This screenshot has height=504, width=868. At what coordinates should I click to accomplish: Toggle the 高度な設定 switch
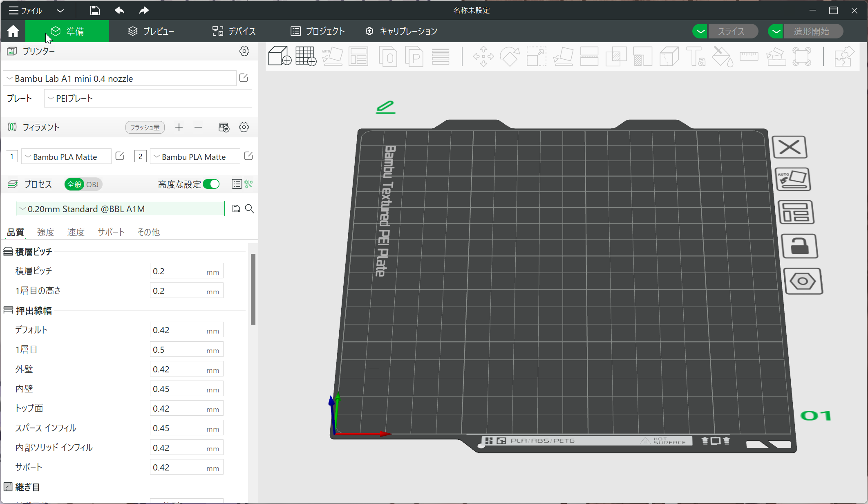tap(211, 184)
